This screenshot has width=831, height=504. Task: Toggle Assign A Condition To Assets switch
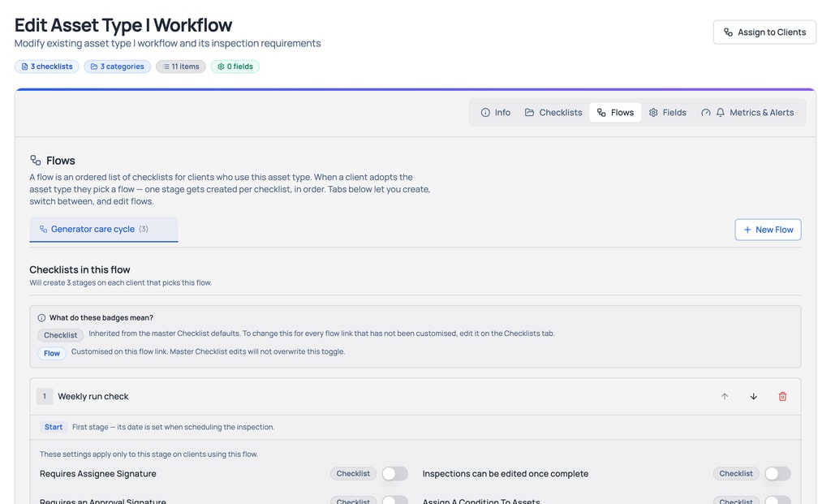coord(777,500)
